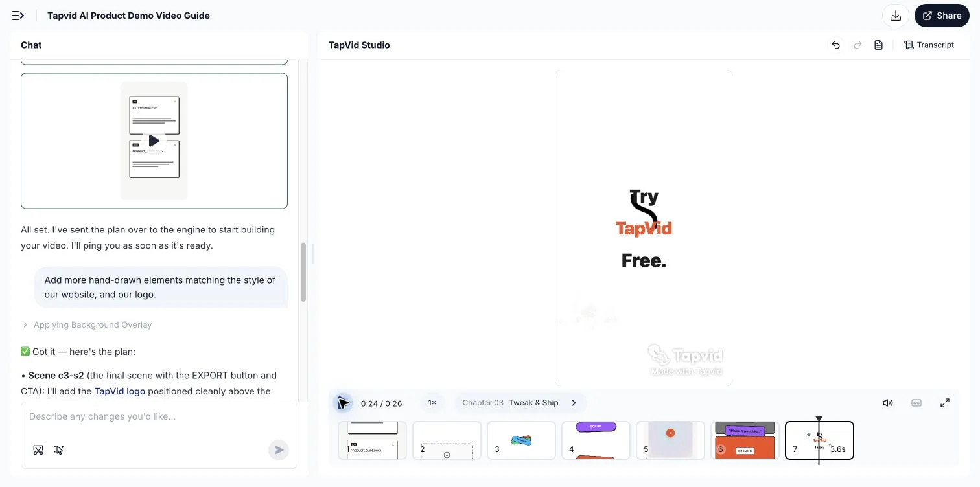Click the 'Add more hand-drawn elements' message
Viewport: 980px width, 487px height.
[x=160, y=288]
